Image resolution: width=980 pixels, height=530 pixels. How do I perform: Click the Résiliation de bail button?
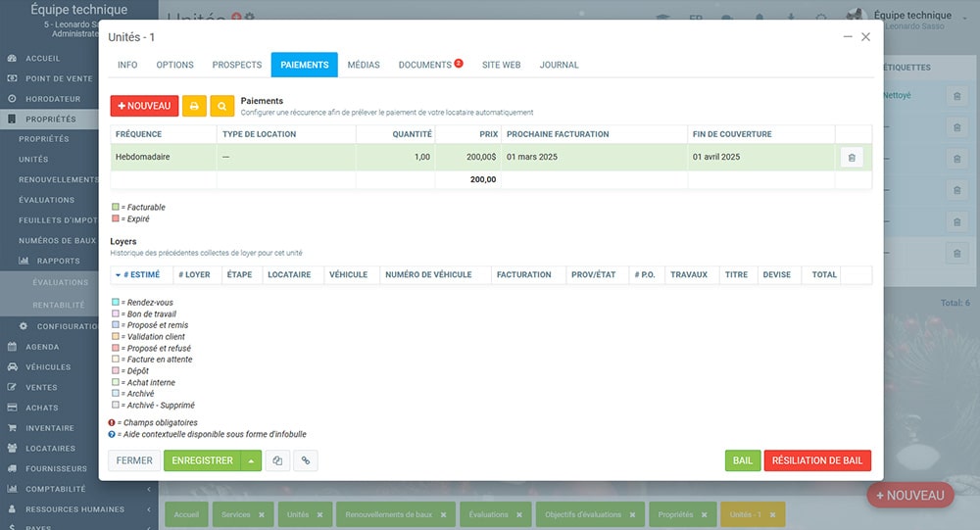pyautogui.click(x=816, y=460)
